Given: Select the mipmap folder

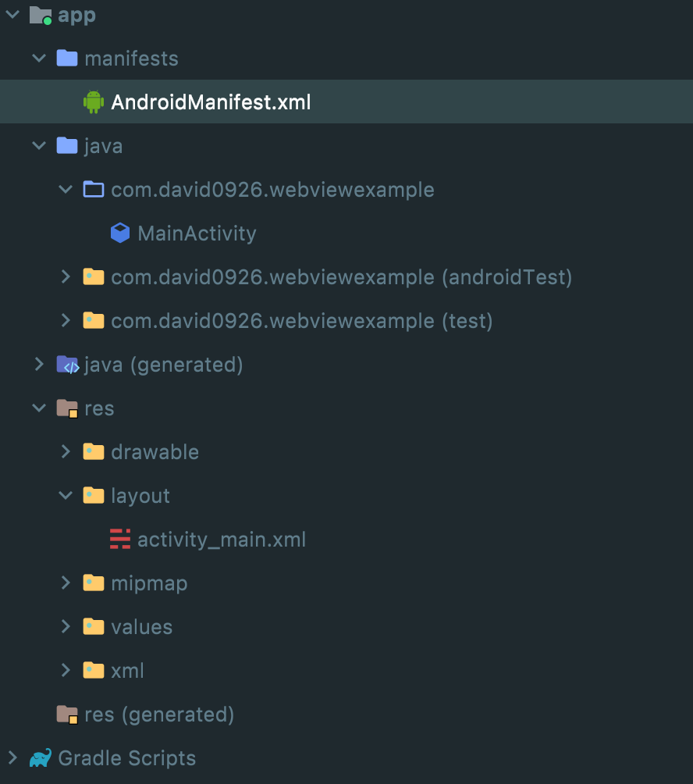Looking at the screenshot, I should [x=149, y=583].
